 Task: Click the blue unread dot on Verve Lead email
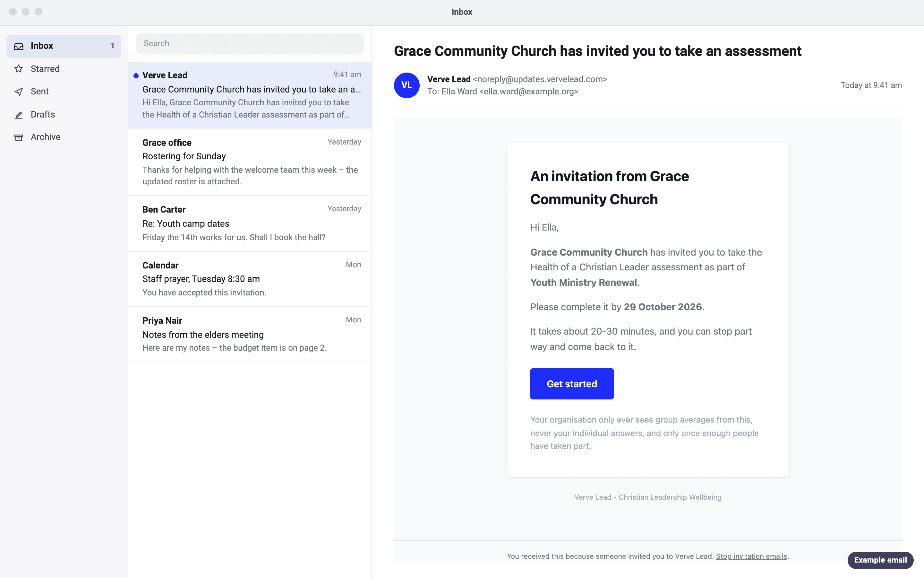[x=136, y=76]
